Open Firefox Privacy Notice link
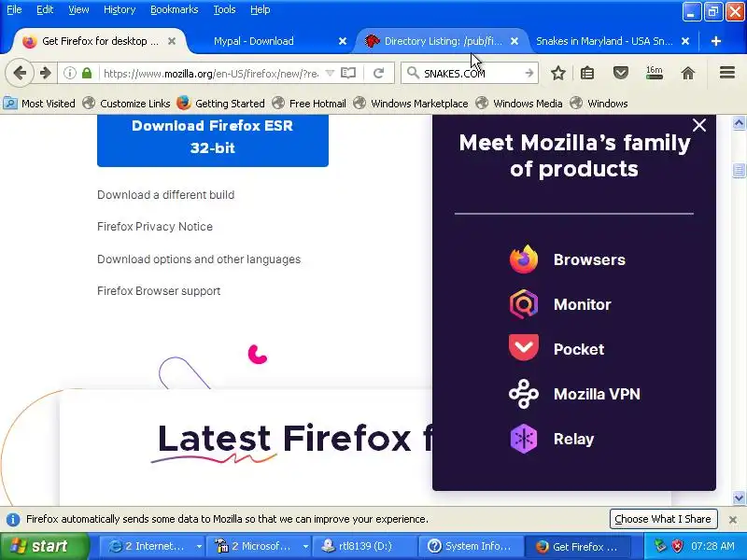 point(155,227)
